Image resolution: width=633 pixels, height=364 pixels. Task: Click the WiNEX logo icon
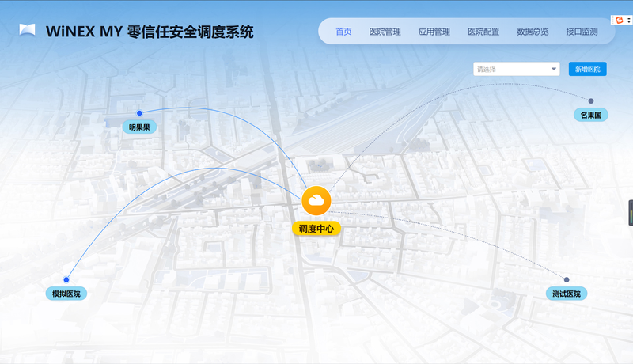point(28,30)
